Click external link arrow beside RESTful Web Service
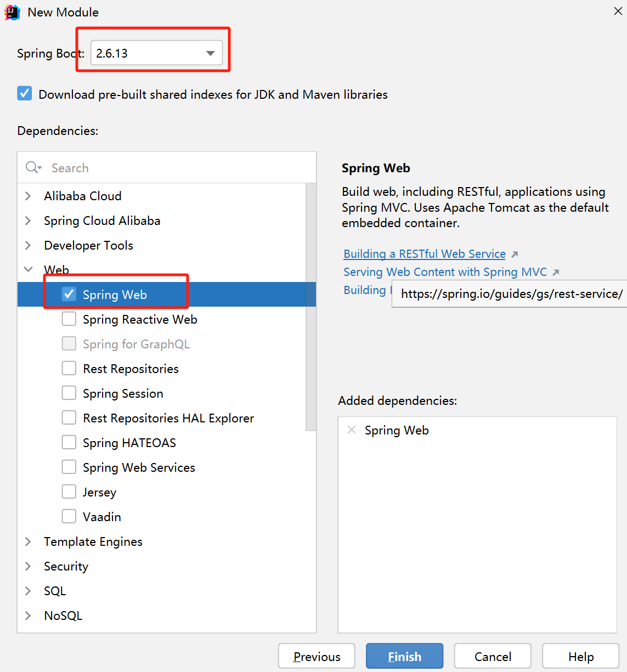This screenshot has width=627, height=672. pos(515,254)
